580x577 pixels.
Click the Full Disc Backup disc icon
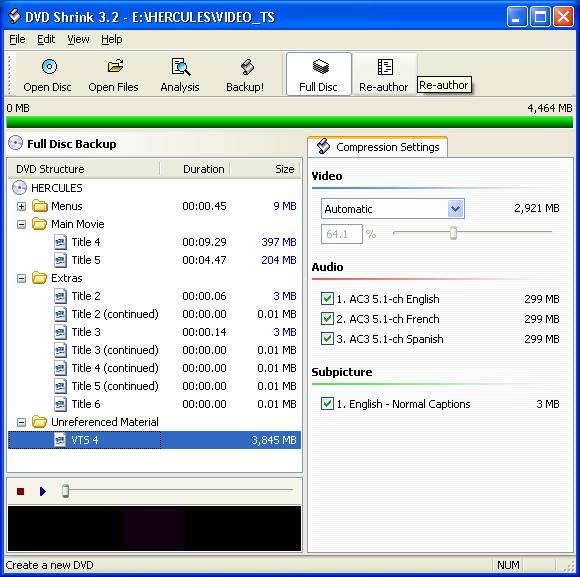pos(16,143)
